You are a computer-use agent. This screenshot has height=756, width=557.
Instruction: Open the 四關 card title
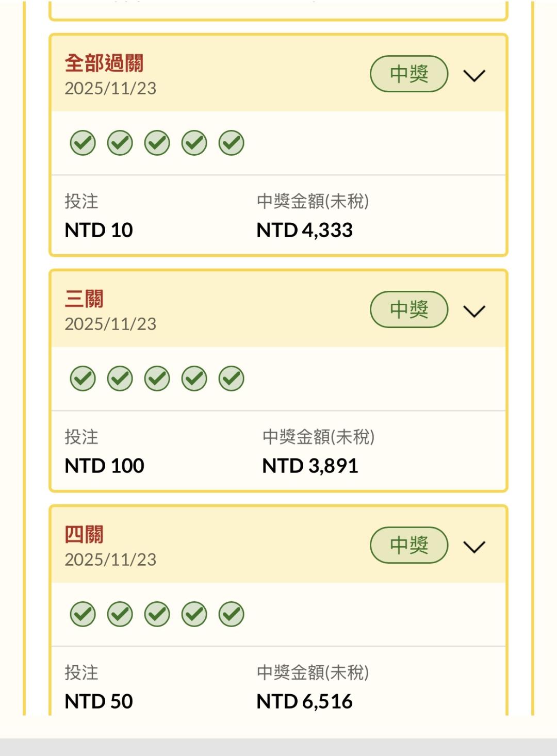click(x=84, y=535)
